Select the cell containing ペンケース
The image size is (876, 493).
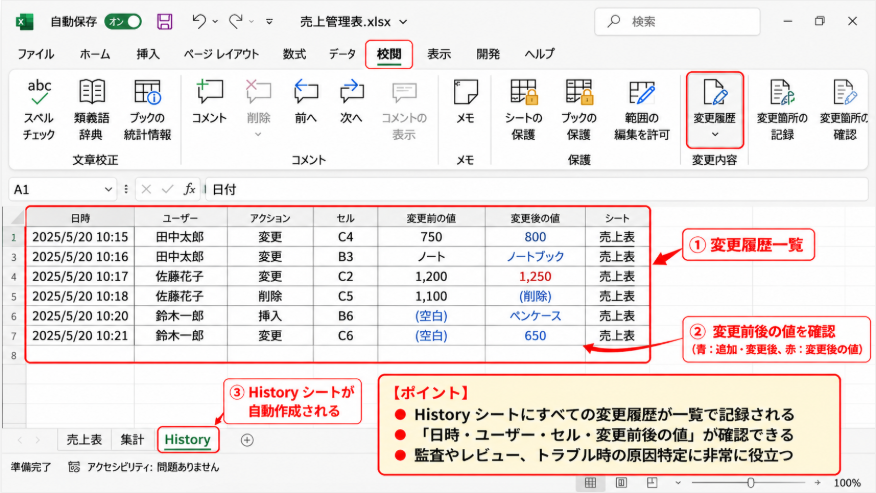coord(535,316)
